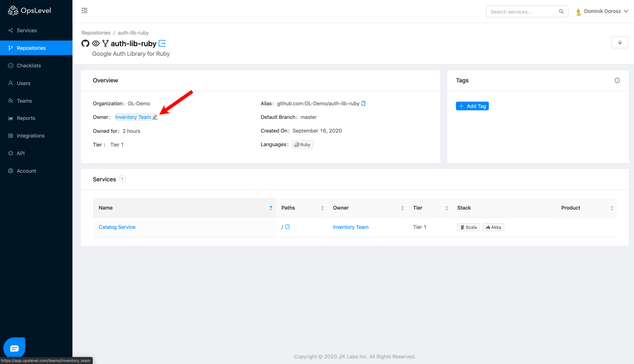Edit the owner with the pencil icon

click(x=155, y=117)
